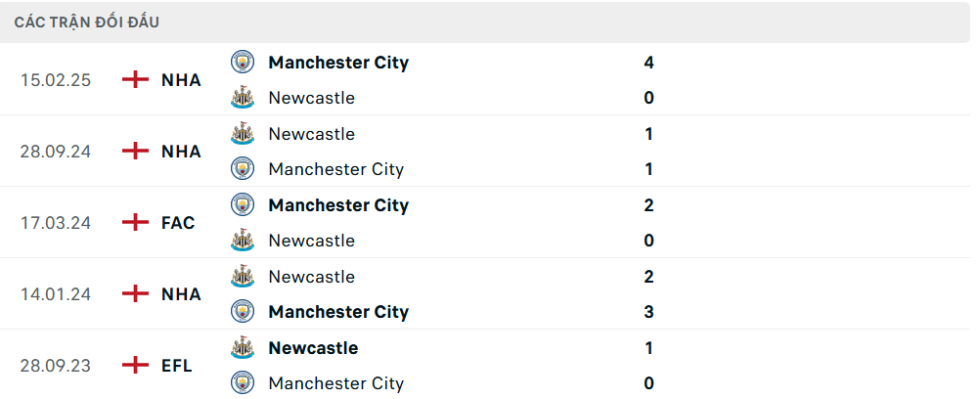Open bold Newcastle link in 28.09.23 match
The image size is (980, 399).
[x=313, y=348]
